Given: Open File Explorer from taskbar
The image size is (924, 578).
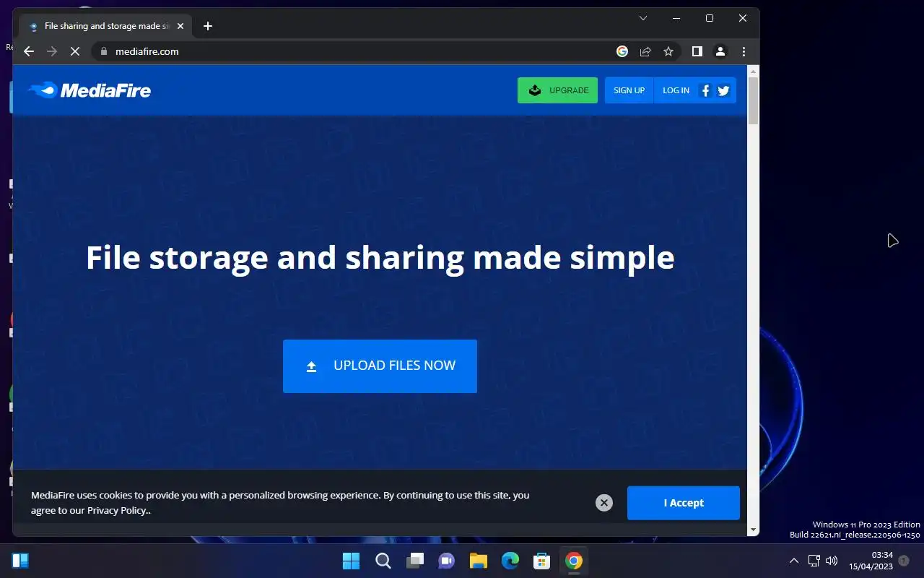Looking at the screenshot, I should coord(478,561).
